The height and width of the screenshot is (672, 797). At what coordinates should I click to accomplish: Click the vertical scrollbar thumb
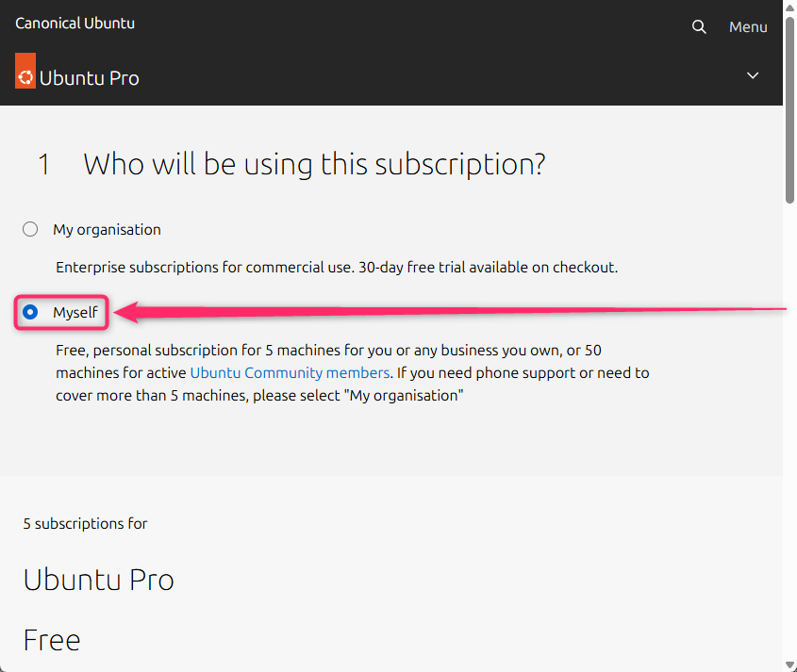point(789,109)
